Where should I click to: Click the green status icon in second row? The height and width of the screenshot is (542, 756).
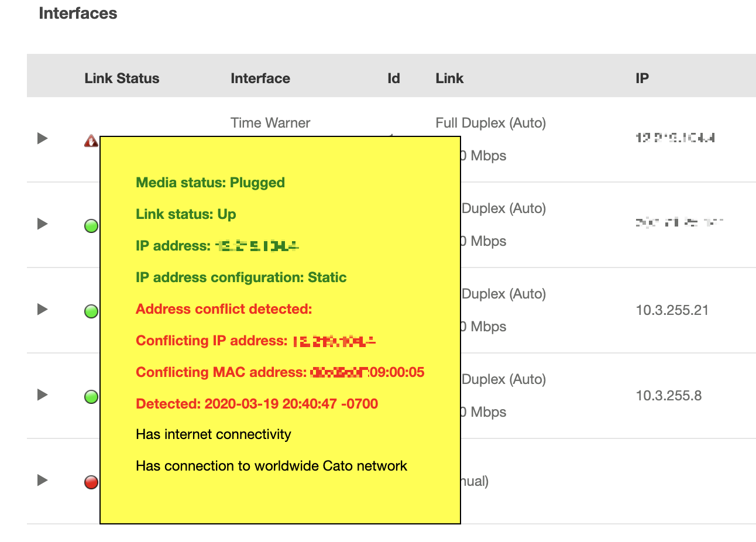point(91,225)
